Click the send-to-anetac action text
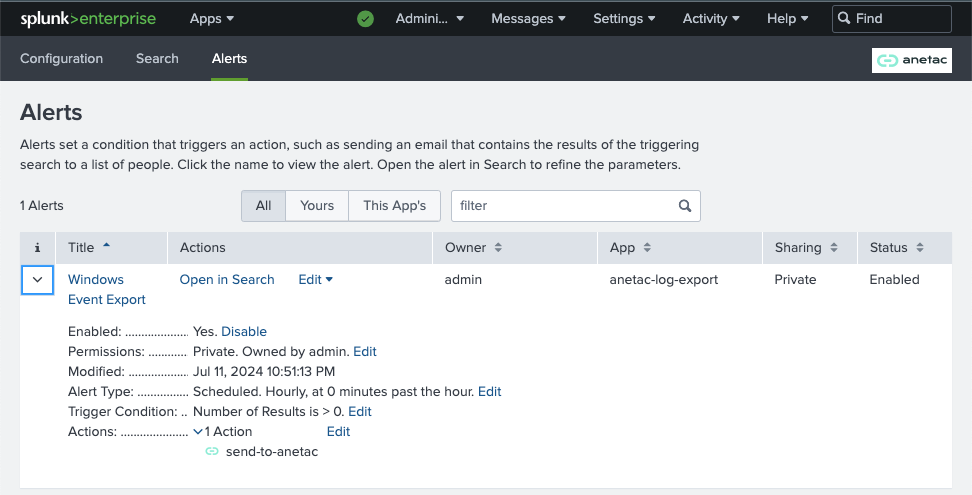This screenshot has width=972, height=495. 272,452
